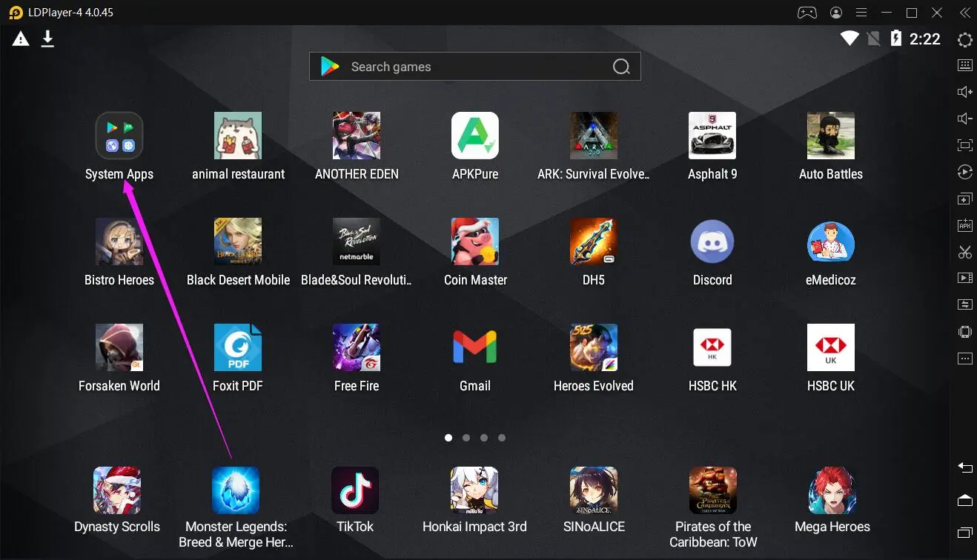Launch Heroes Evolved
The width and height of the screenshot is (977, 560).
click(594, 347)
